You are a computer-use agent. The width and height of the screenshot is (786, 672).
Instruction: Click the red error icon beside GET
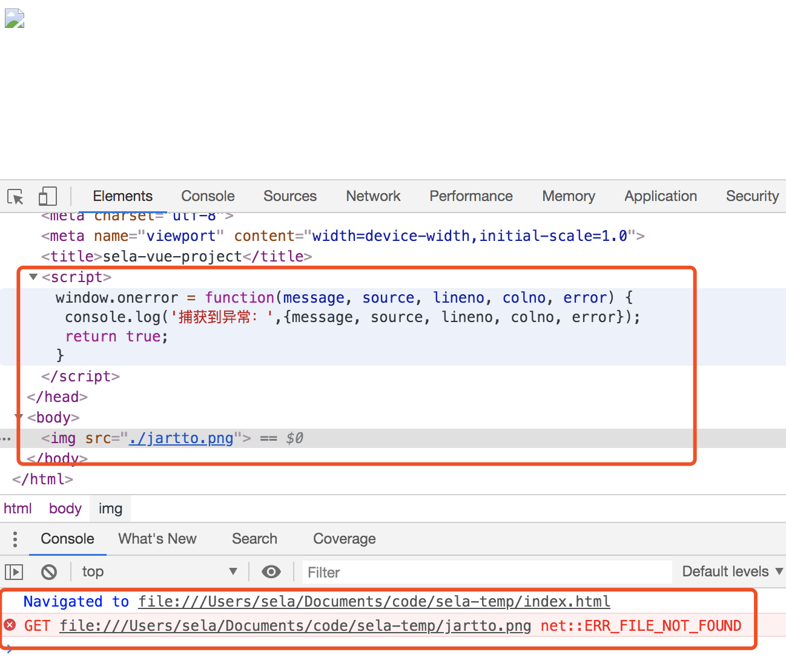(x=10, y=625)
